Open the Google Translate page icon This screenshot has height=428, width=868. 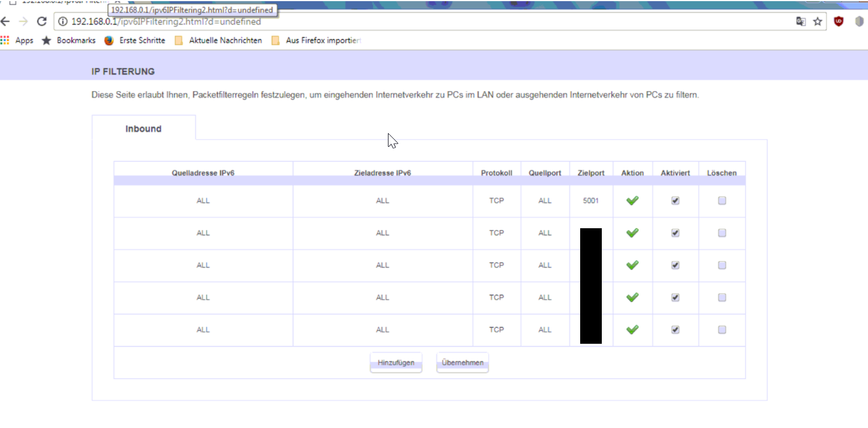(x=801, y=22)
